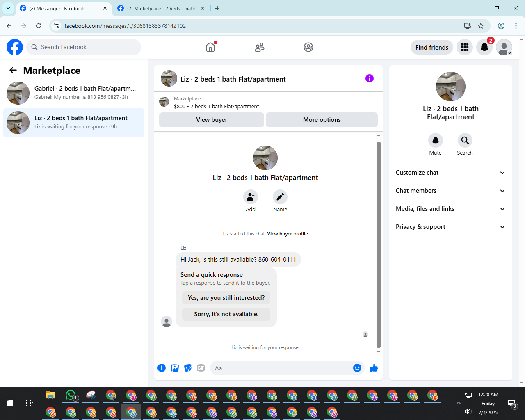
Task: Open conversation information purple icon
Action: point(370,78)
